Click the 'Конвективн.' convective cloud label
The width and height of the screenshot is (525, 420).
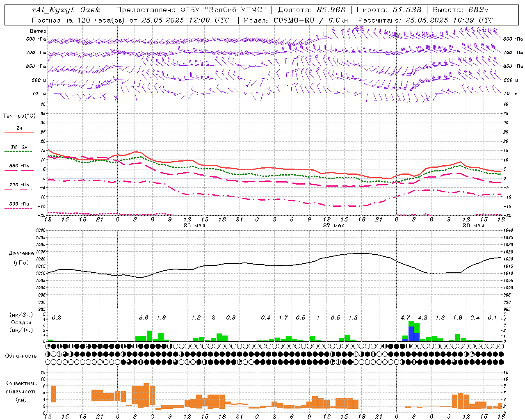(x=21, y=383)
